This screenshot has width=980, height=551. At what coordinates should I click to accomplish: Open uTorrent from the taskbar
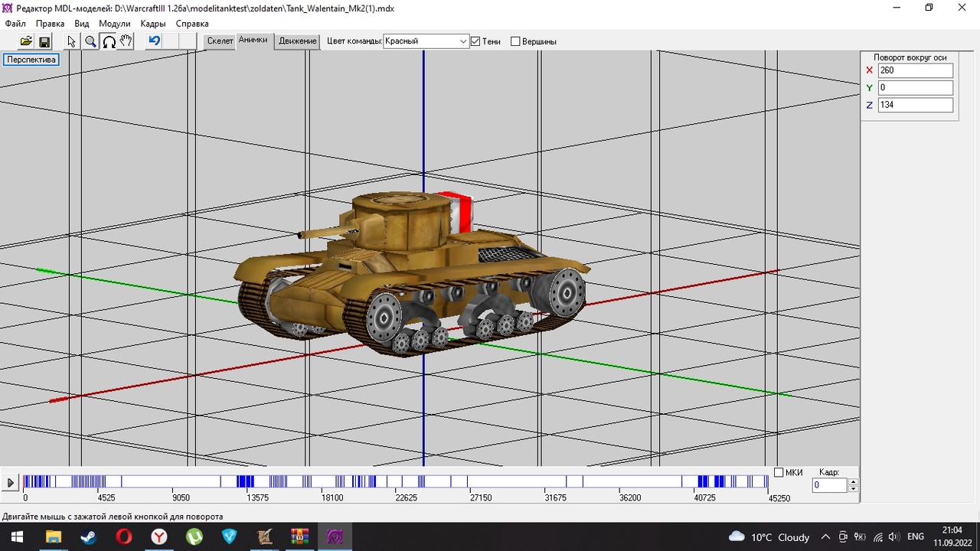tap(194, 536)
